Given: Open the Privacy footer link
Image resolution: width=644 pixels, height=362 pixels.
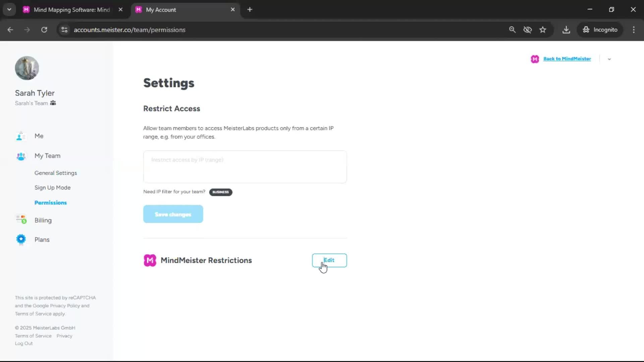Looking at the screenshot, I should 64,336.
